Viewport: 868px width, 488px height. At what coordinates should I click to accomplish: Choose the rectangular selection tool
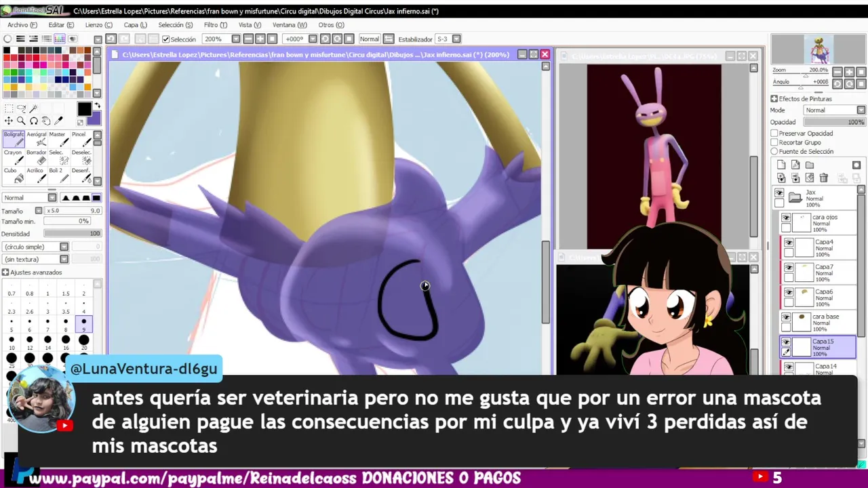coord(9,108)
